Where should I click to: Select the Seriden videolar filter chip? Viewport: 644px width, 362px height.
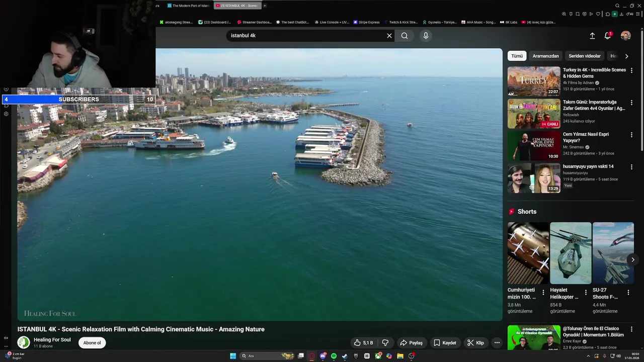pyautogui.click(x=585, y=56)
